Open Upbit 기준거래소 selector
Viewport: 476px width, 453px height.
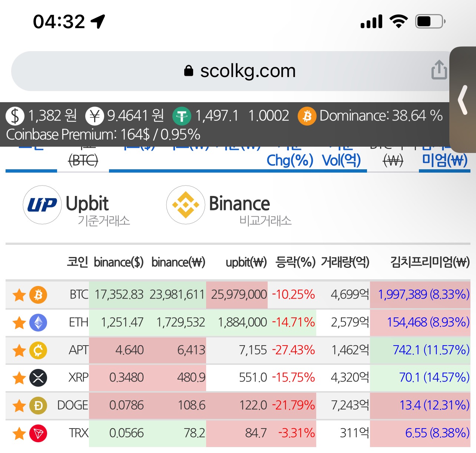pos(76,206)
